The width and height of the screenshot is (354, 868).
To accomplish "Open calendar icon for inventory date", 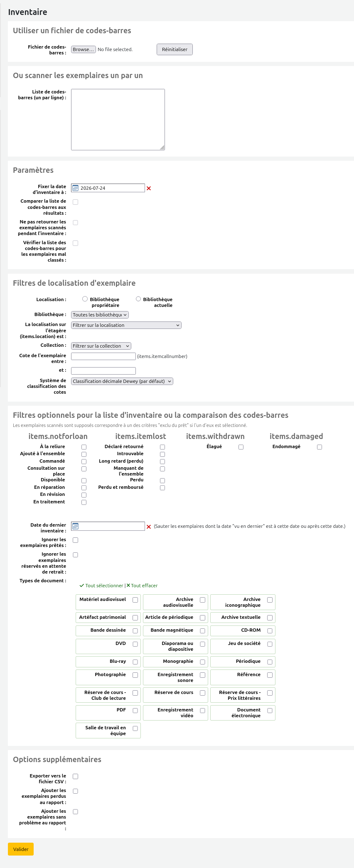I will (75, 188).
